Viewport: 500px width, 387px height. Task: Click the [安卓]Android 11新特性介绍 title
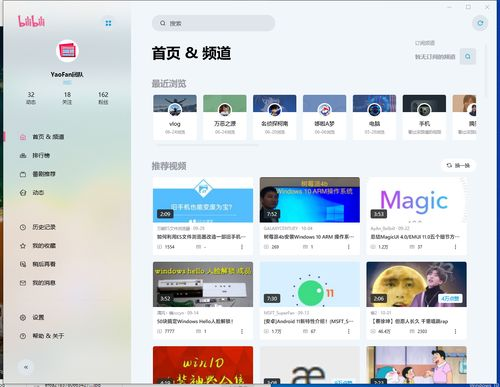point(309,321)
